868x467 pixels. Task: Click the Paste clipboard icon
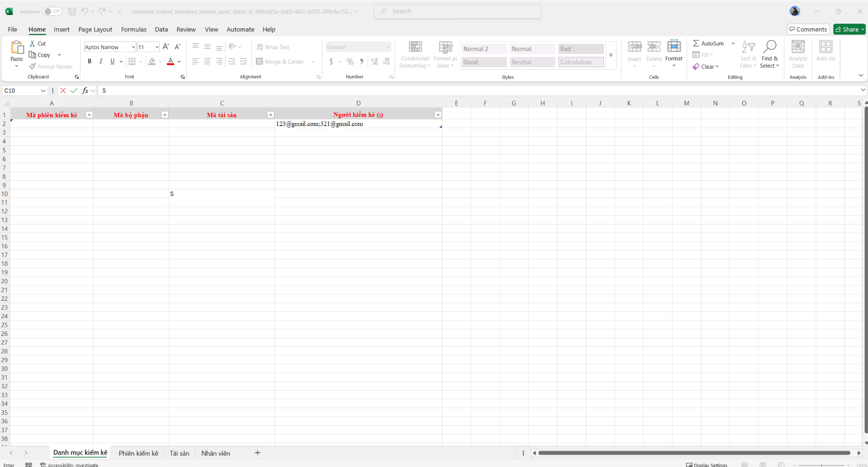[17, 47]
